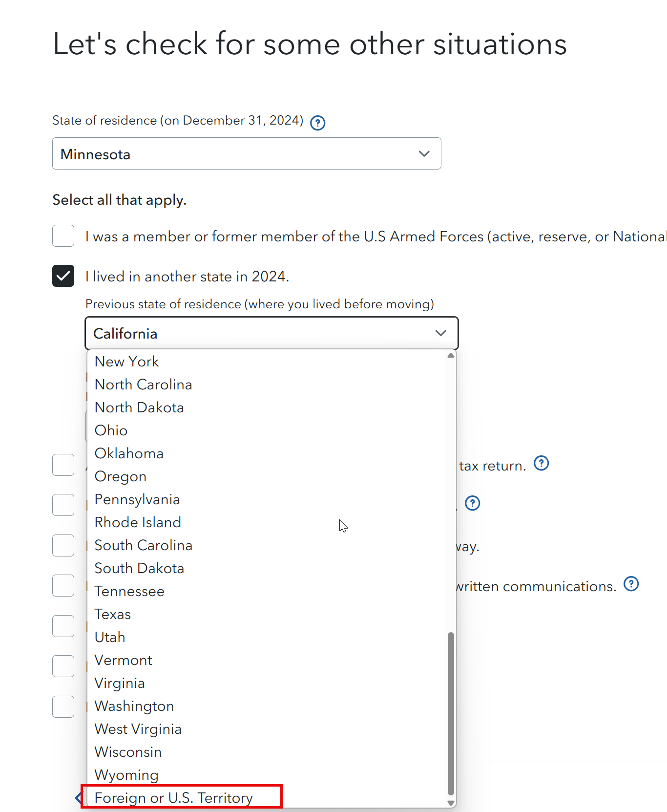Pick Oregon in the dropdown list
The width and height of the screenshot is (667, 812).
(x=121, y=476)
